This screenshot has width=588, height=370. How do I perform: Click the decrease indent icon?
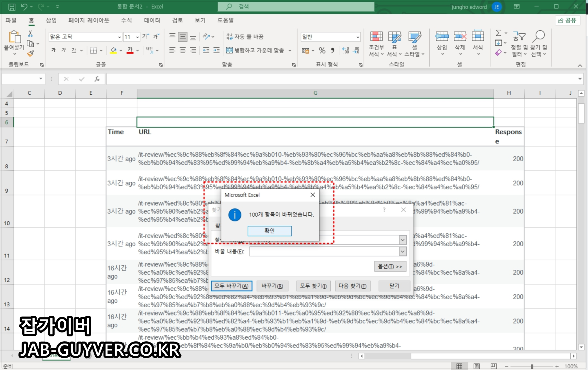[x=206, y=50]
